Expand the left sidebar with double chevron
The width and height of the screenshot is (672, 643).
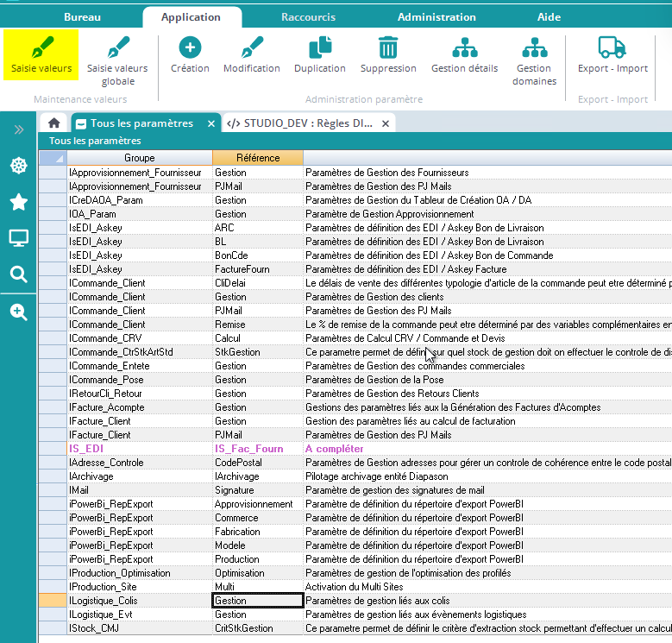pos(18,129)
